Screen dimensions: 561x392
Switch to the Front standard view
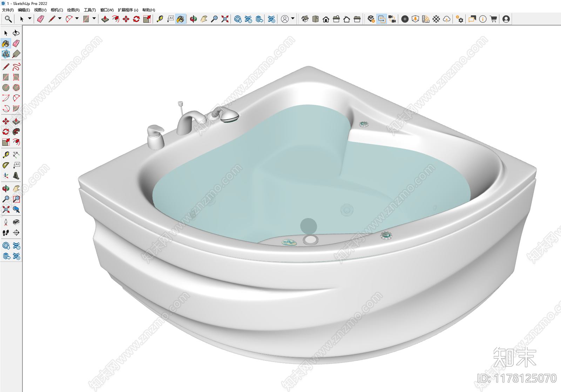point(326,19)
